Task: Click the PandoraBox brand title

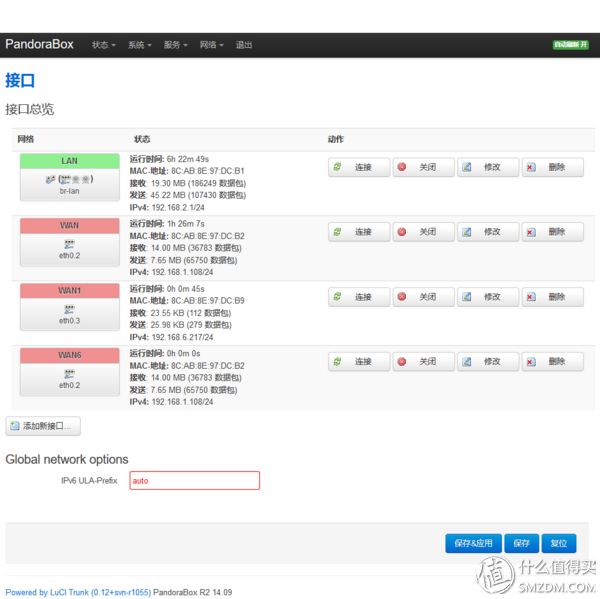Action: pos(39,44)
